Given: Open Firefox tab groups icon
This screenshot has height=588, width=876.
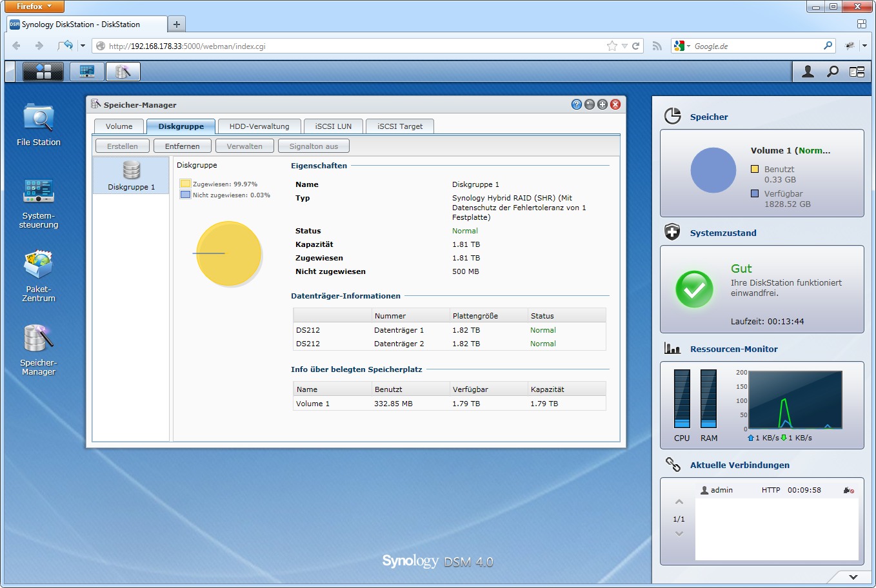Looking at the screenshot, I should [x=861, y=24].
